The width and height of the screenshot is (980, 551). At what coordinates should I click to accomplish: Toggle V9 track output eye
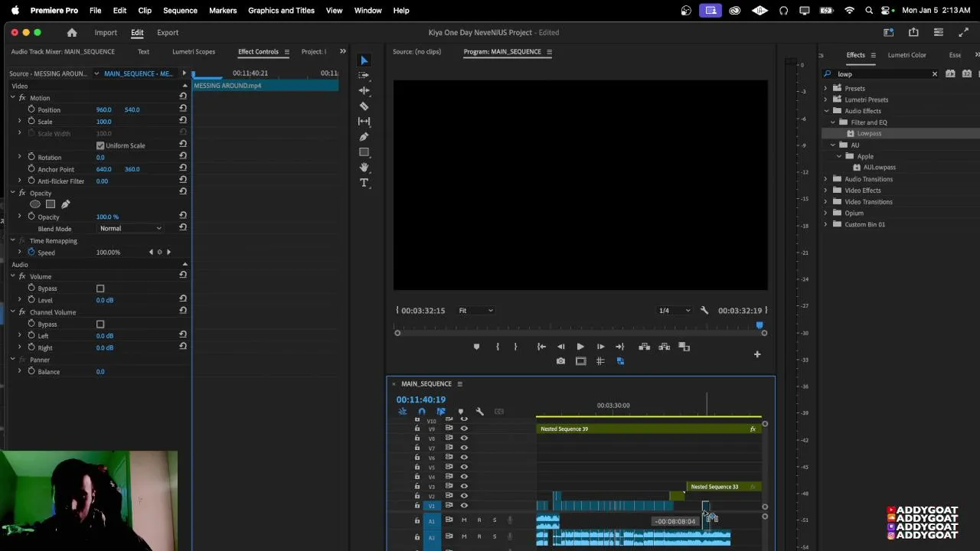pyautogui.click(x=464, y=429)
